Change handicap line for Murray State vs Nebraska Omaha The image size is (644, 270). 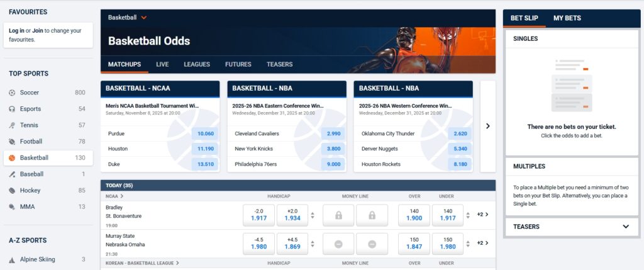click(313, 244)
